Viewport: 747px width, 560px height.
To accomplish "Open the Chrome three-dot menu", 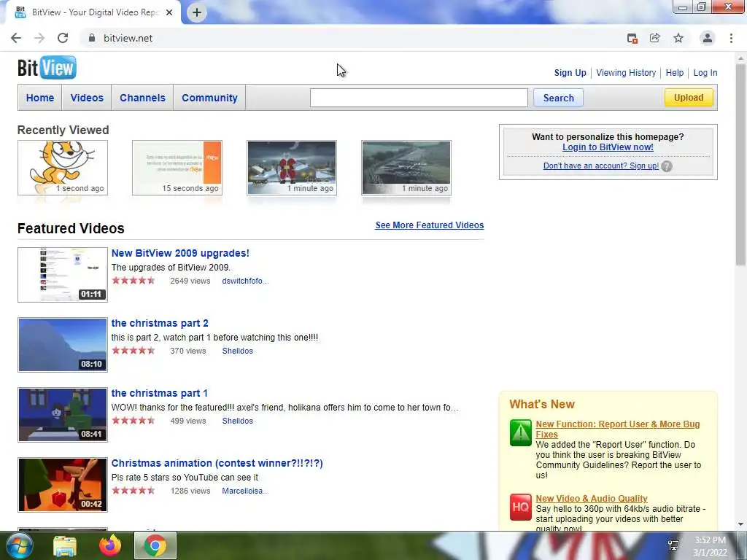I will (x=731, y=38).
